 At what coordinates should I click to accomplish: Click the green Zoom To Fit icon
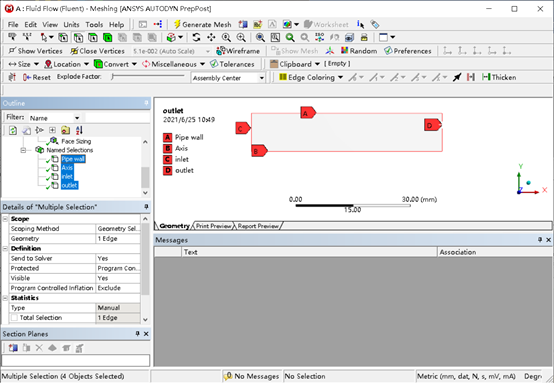[290, 37]
